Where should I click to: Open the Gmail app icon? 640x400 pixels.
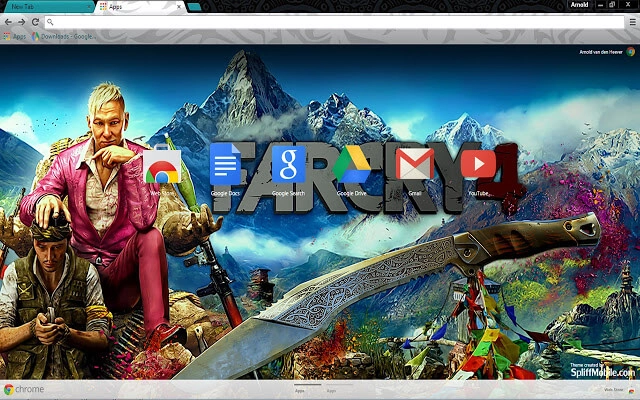coord(415,164)
